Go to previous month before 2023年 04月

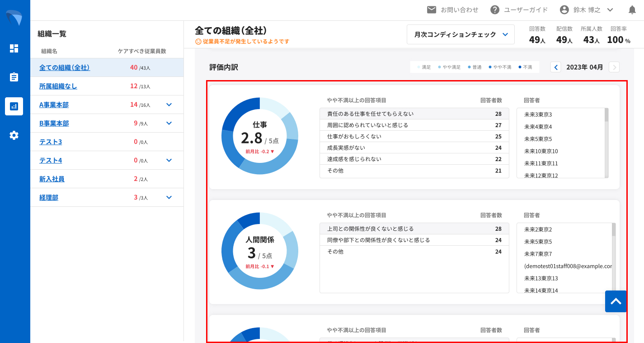(x=556, y=67)
